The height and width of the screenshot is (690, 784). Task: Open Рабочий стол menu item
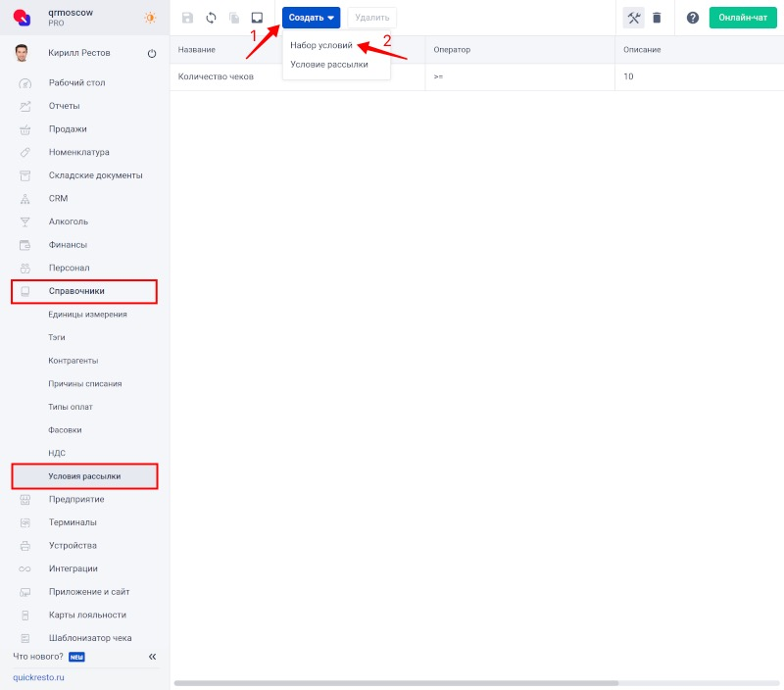click(x=77, y=83)
